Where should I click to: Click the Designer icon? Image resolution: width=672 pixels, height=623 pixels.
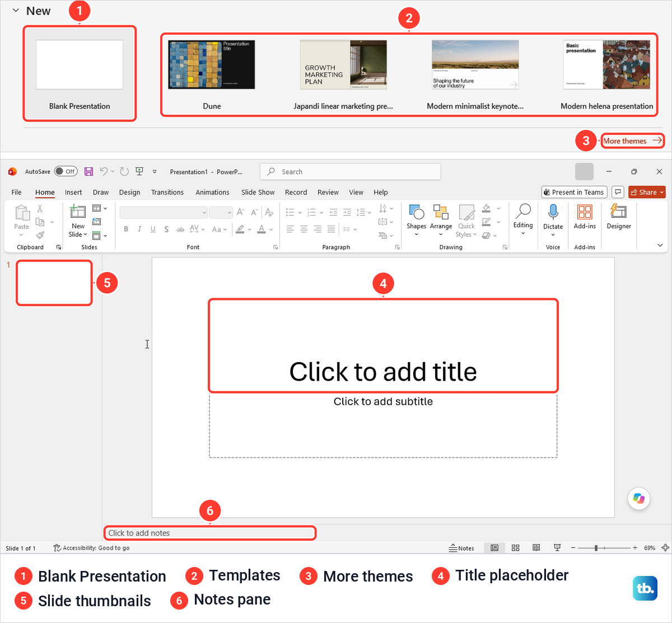pos(619,212)
